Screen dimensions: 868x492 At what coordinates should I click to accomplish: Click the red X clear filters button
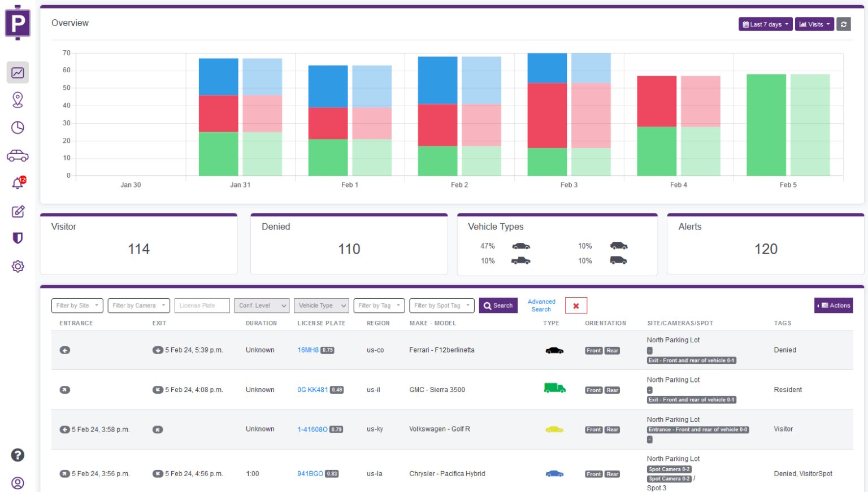point(576,306)
